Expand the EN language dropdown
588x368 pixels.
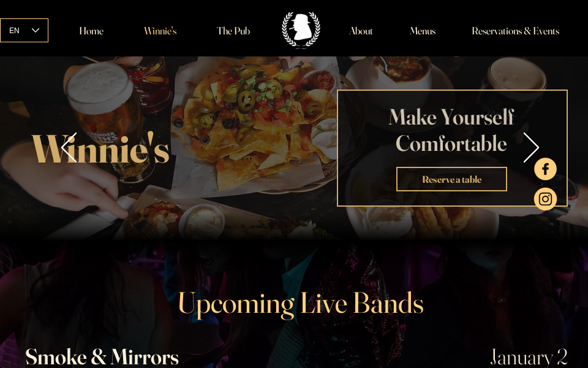24,31
